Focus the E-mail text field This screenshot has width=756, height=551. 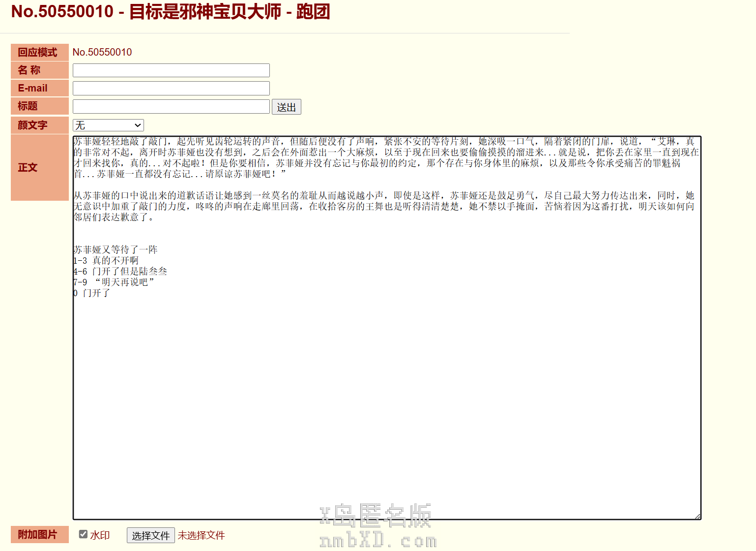[x=171, y=89]
